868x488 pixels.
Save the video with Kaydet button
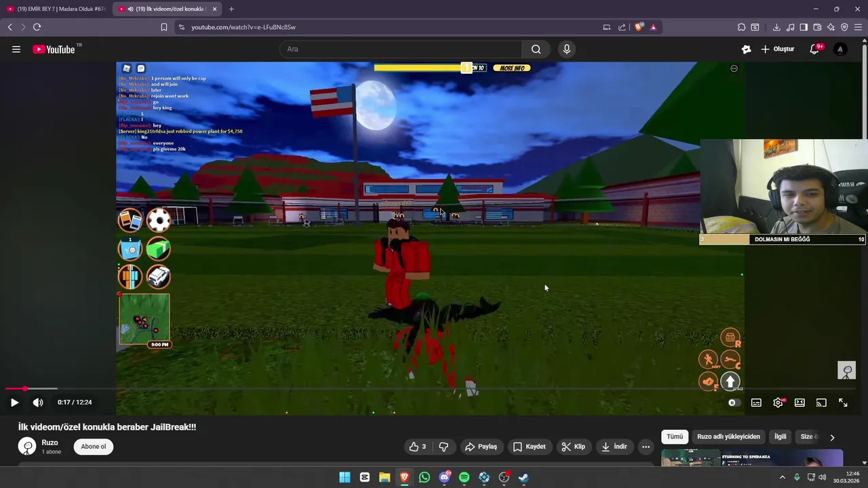click(529, 447)
